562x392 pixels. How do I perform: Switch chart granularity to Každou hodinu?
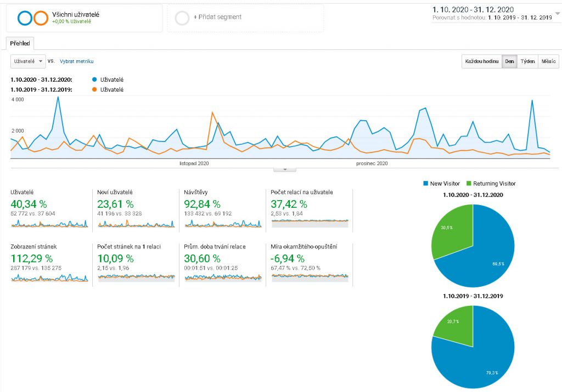click(481, 61)
